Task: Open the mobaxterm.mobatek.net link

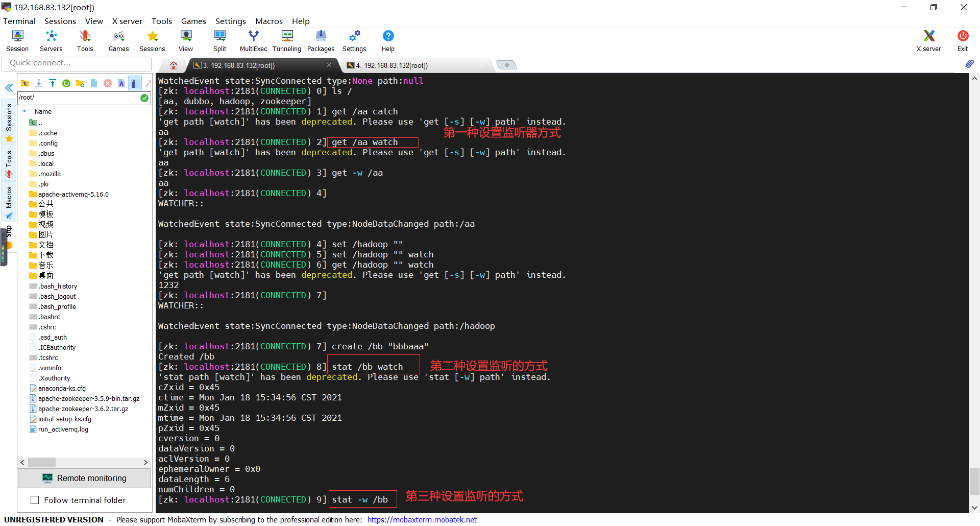Action: pyautogui.click(x=422, y=519)
